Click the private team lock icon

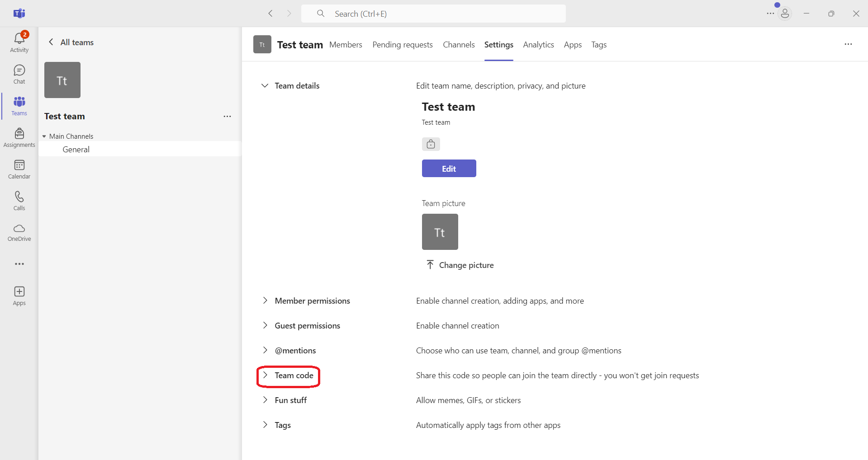point(431,144)
